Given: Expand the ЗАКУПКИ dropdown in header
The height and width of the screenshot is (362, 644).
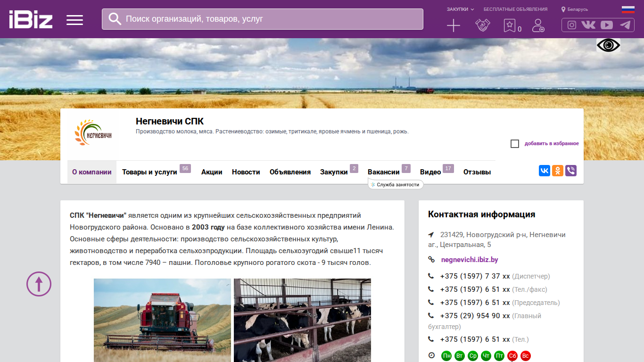Looking at the screenshot, I should 460,9.
